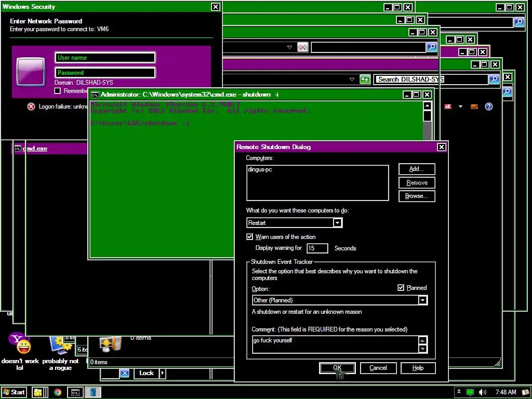
Task: Close the Windows Security window
Action: (216, 7)
